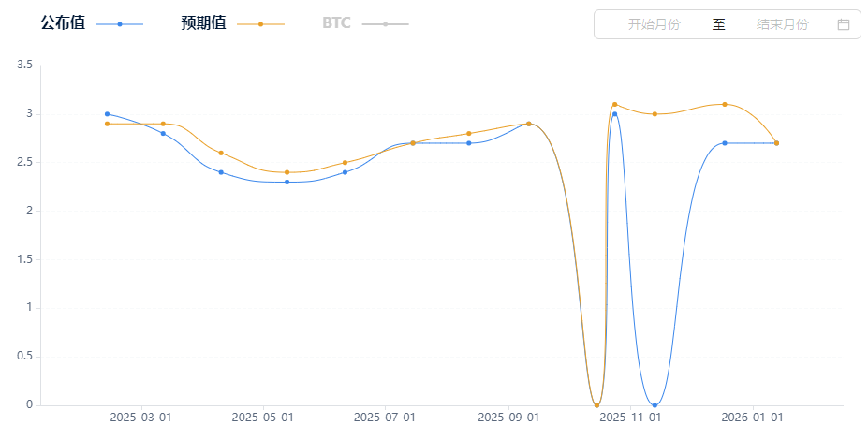Click orange point at 3 in November 2025
Image resolution: width=868 pixels, height=440 pixels.
[655, 114]
